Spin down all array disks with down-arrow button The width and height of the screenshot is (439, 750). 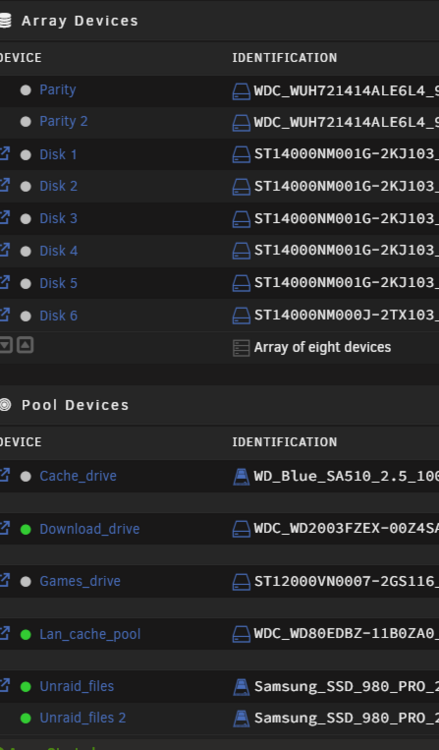(5, 345)
